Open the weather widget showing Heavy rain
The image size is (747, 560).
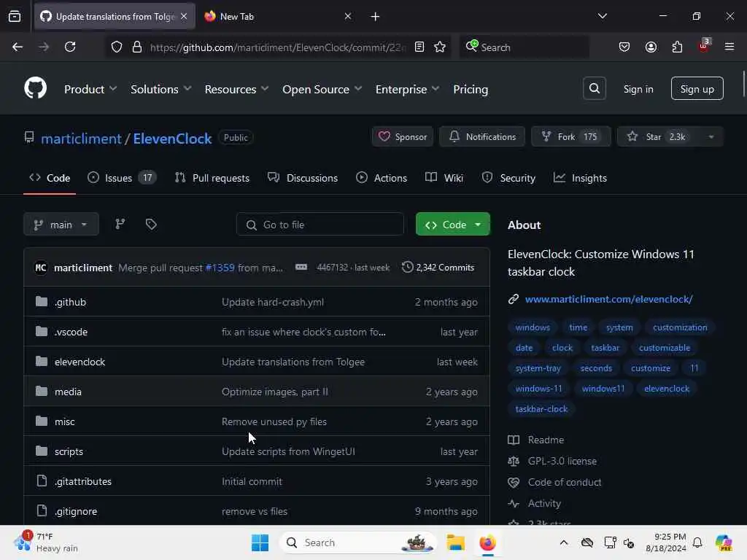[x=46, y=542]
